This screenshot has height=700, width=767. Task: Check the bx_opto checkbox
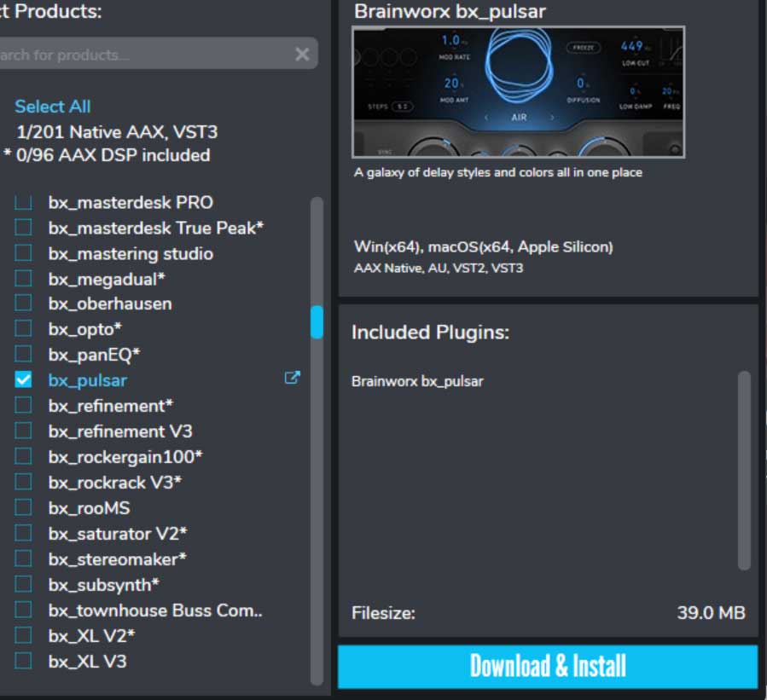click(23, 328)
